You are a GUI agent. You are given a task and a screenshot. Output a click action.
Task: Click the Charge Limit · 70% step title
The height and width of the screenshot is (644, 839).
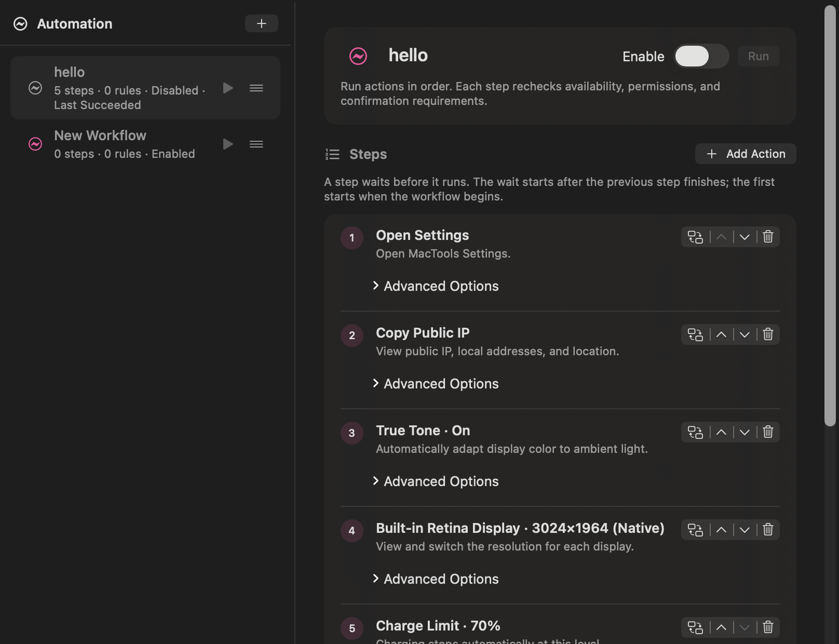438,626
